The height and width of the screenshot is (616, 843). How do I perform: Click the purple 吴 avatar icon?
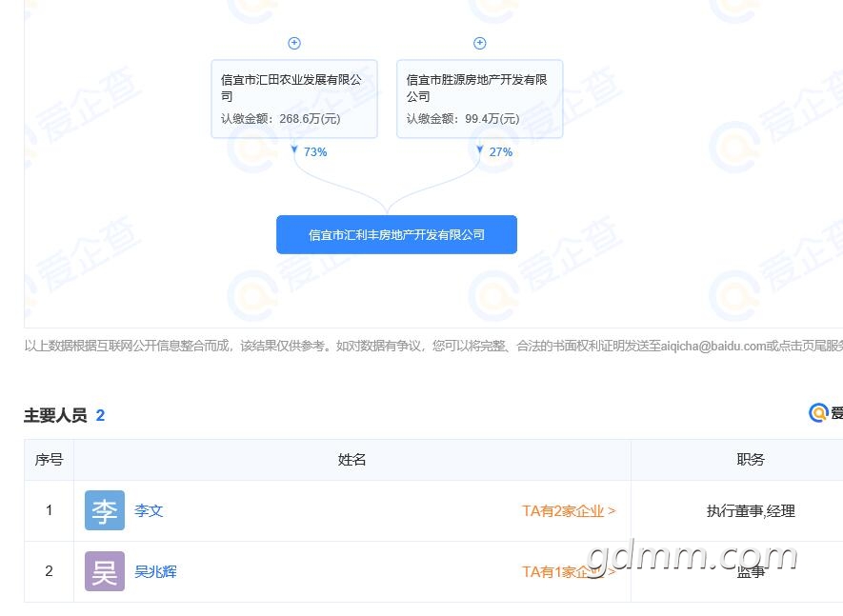104,572
